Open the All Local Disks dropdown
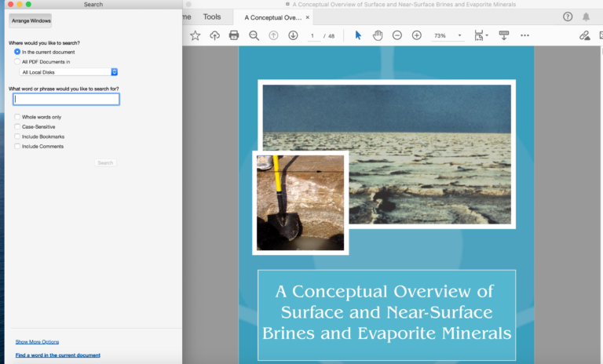This screenshot has width=603, height=364. [x=68, y=72]
